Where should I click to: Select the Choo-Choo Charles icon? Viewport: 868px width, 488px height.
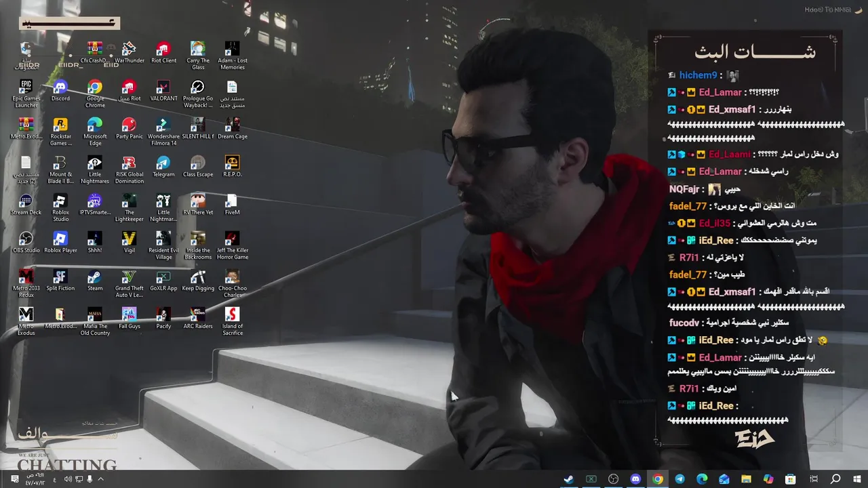(232, 283)
